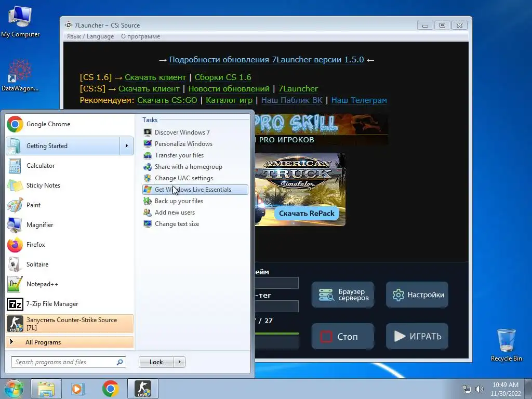Visit Наш Паблик ВК link
This screenshot has width=532, height=399.
tap(292, 100)
